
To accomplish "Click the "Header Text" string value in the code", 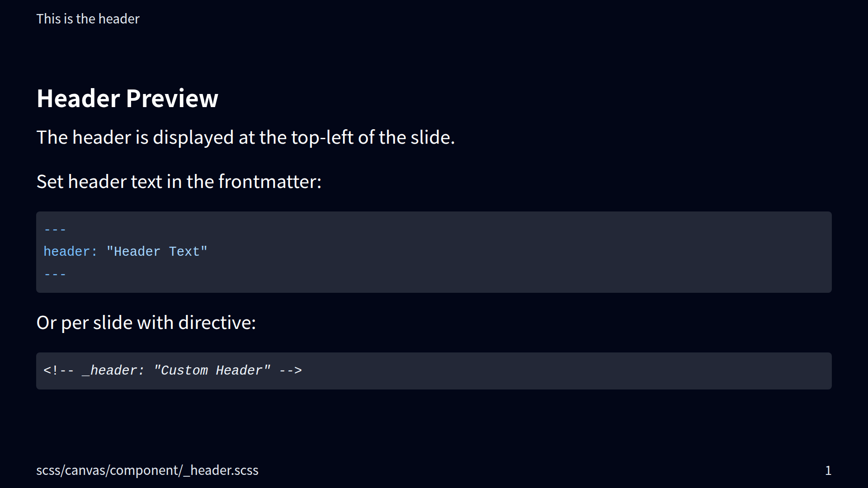I will (x=156, y=252).
